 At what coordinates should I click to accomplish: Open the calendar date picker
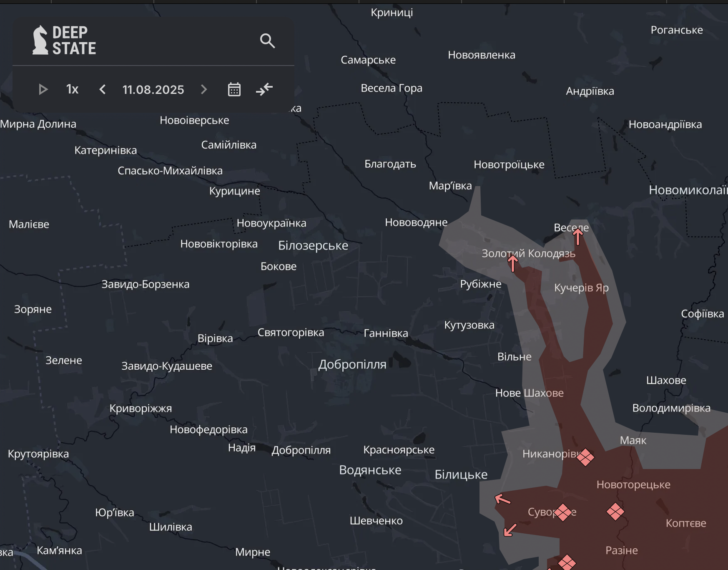point(234,89)
